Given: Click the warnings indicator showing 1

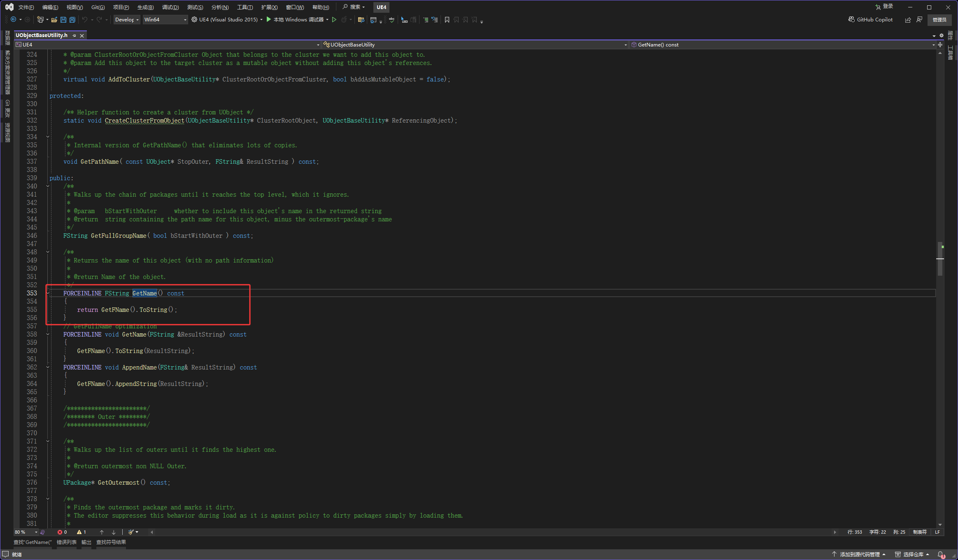Looking at the screenshot, I should [82, 532].
